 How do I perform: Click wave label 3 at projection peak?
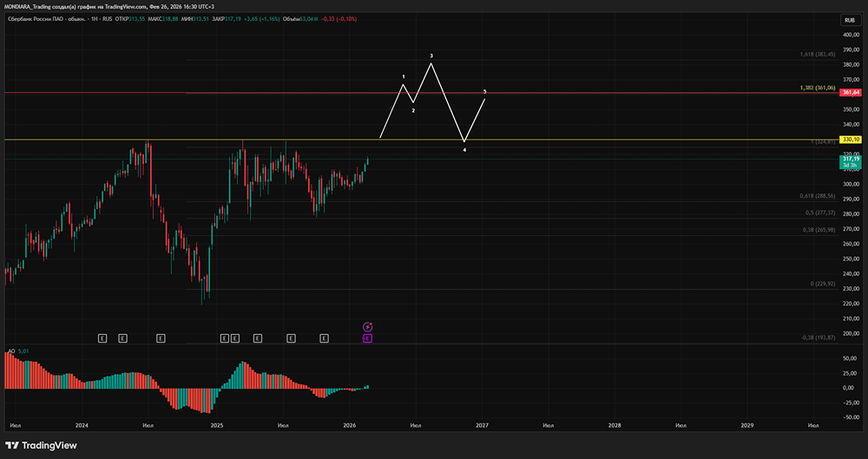click(431, 56)
